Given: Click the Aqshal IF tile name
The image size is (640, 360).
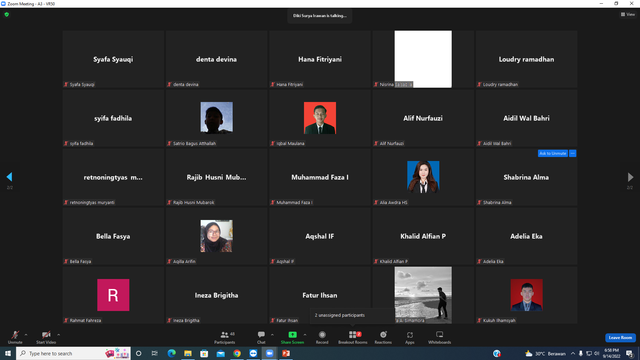Looking at the screenshot, I should [320, 236].
